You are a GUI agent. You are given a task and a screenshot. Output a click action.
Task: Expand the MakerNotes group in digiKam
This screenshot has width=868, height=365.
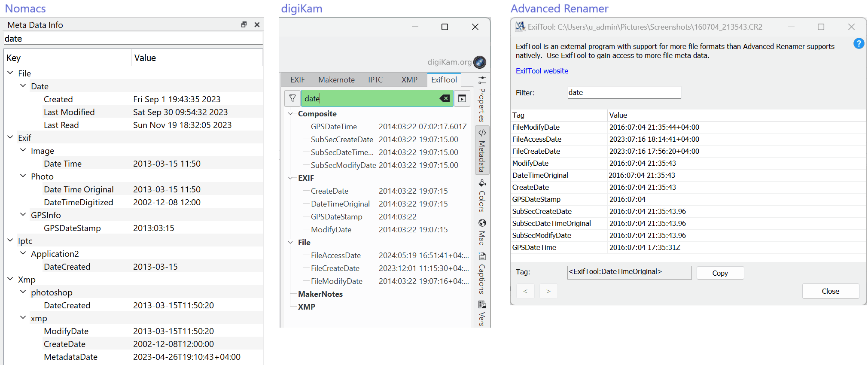coord(320,294)
